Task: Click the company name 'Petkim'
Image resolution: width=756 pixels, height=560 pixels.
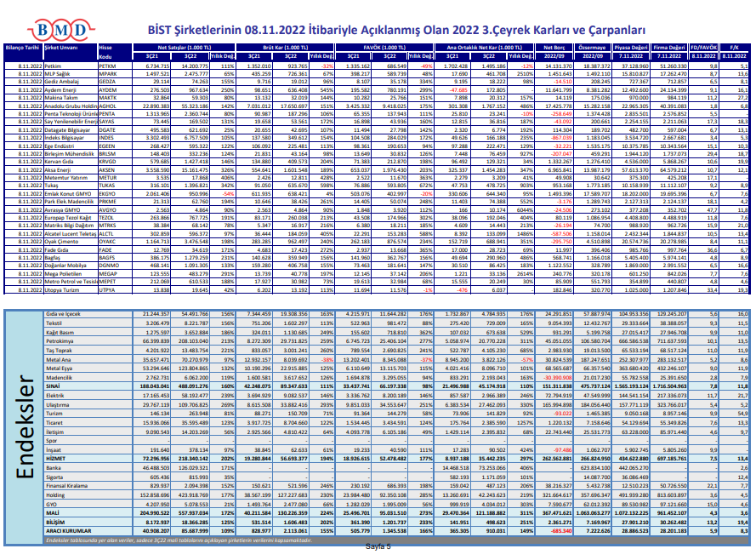Action: coord(54,66)
